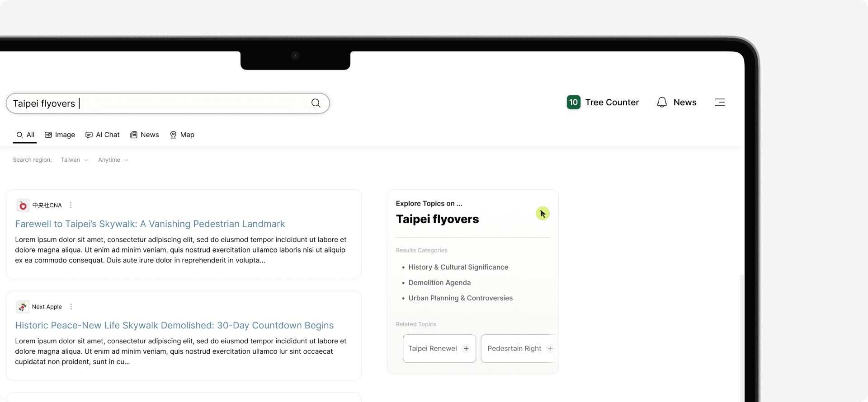Click the magnifier search icon in search bar
This screenshot has height=402, width=868.
tap(316, 103)
